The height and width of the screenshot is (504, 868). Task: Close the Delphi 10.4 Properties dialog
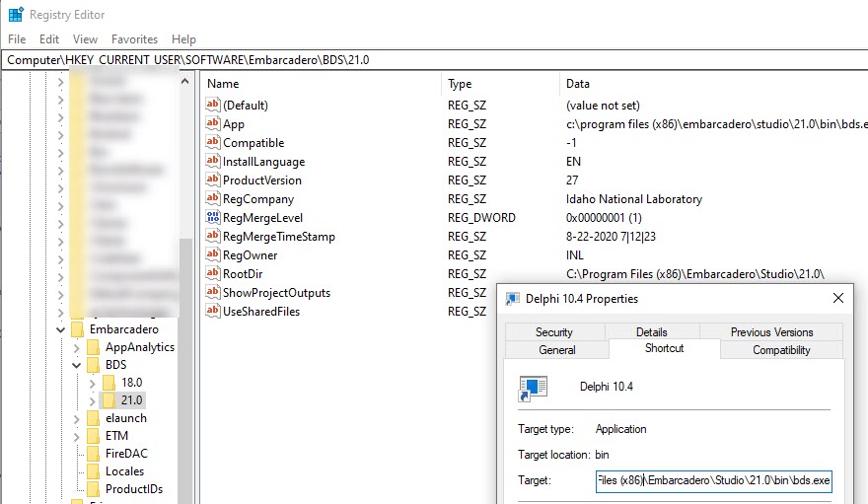pyautogui.click(x=838, y=298)
